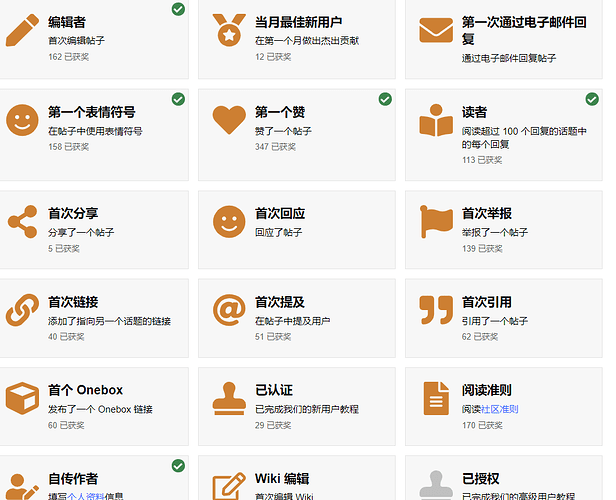Click the 347 已获奖 count
The height and width of the screenshot is (500, 616).
pos(275,147)
